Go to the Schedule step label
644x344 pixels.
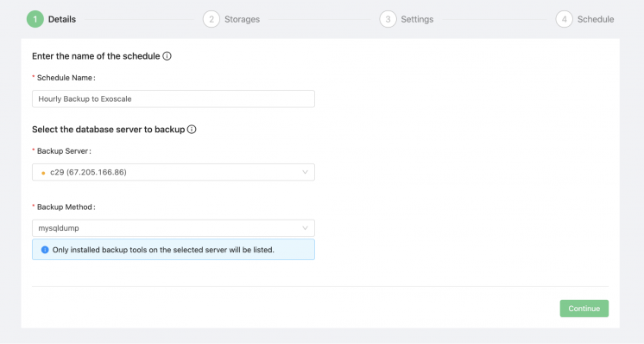pos(596,19)
